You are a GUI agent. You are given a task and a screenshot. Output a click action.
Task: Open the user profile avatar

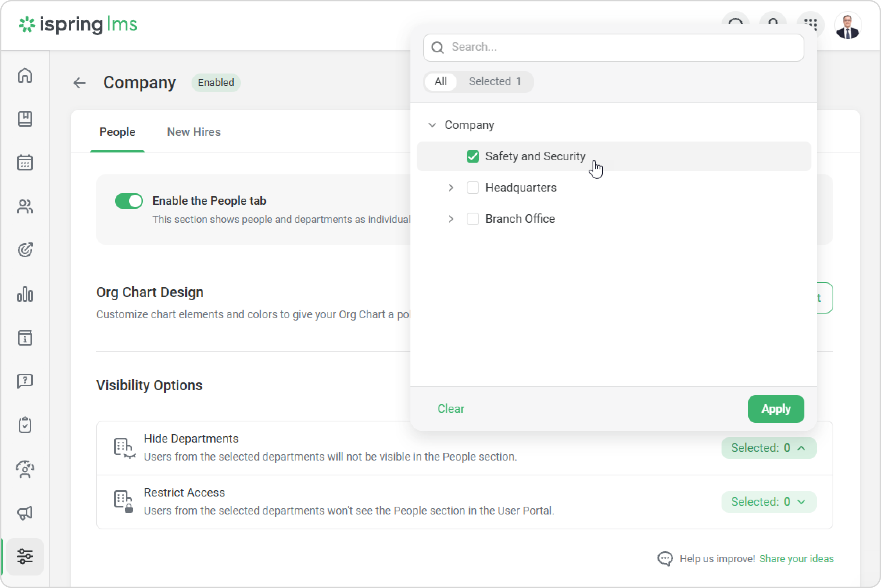(847, 26)
